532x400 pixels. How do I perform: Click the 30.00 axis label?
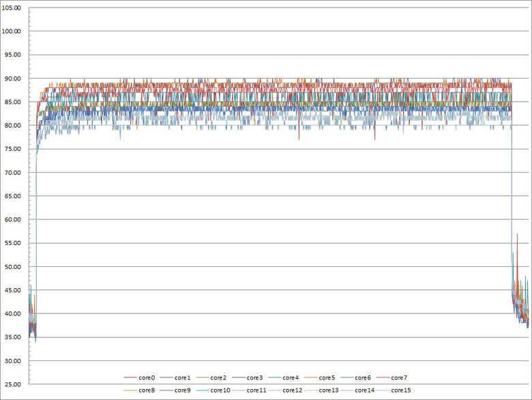coord(12,361)
